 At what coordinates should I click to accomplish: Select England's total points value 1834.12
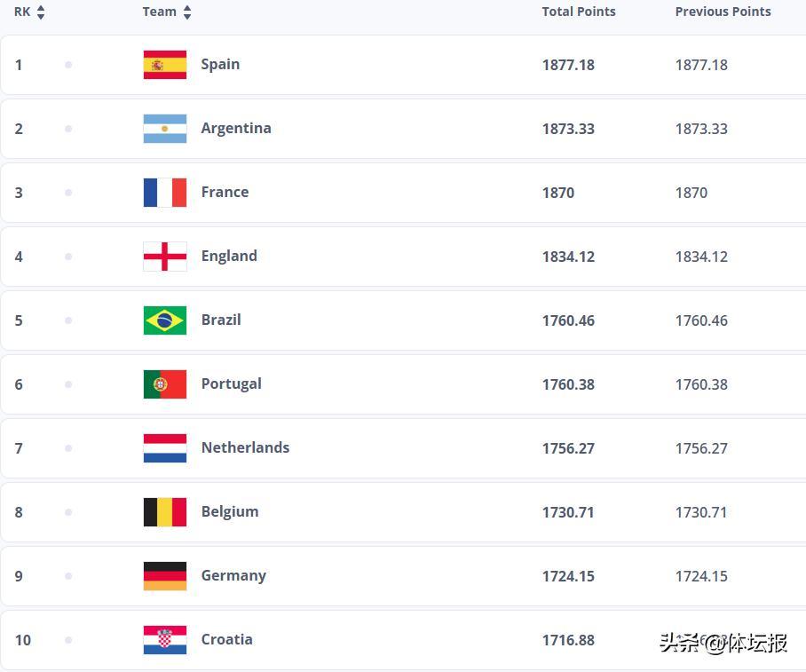coord(568,257)
